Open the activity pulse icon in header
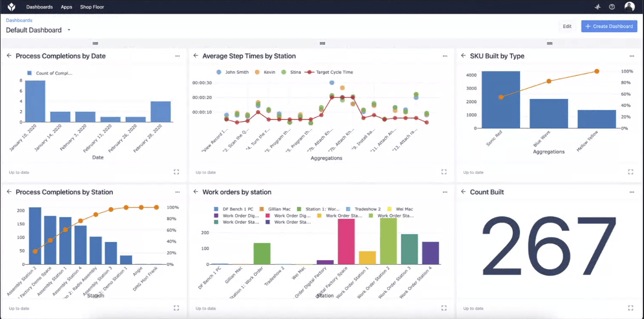Screen dimensions: 644x319 [598, 7]
